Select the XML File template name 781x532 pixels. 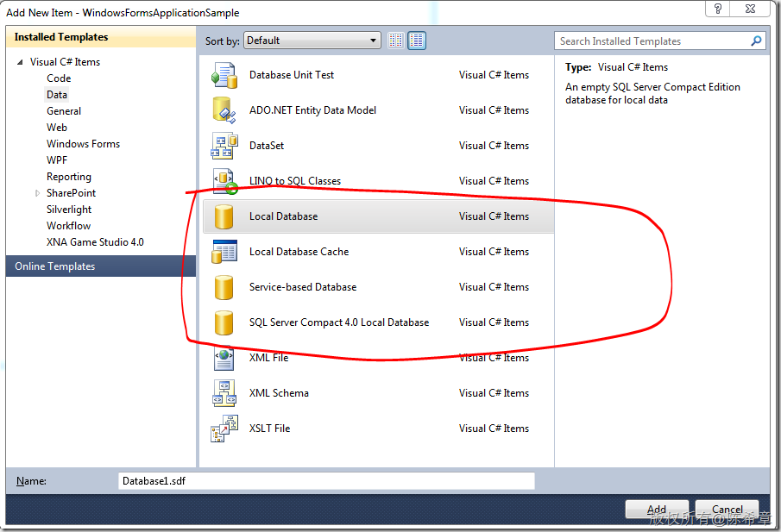pos(268,357)
